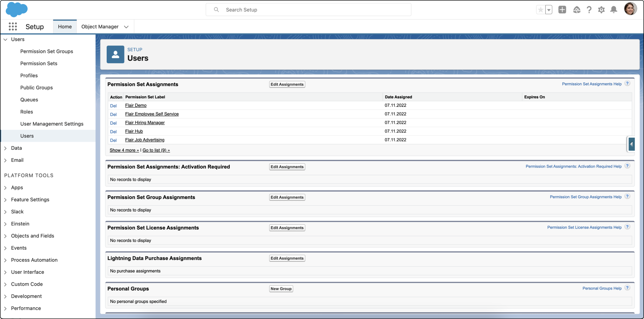
Task: Switch to the Object Manager tab
Action: pos(100,26)
